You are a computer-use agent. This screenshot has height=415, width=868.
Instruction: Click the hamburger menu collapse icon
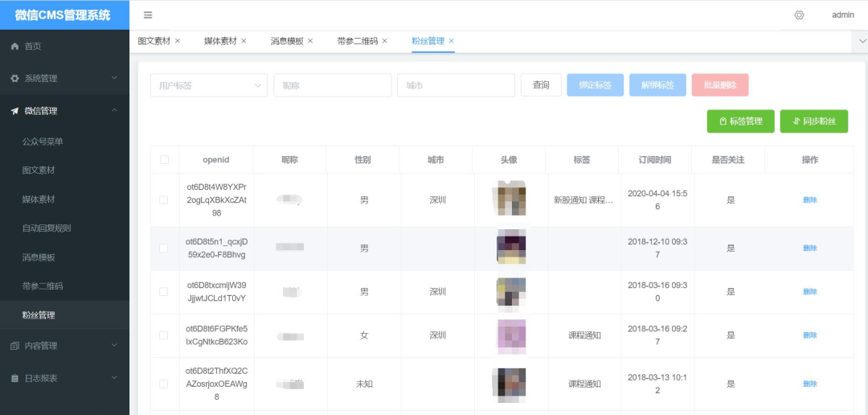pyautogui.click(x=148, y=15)
